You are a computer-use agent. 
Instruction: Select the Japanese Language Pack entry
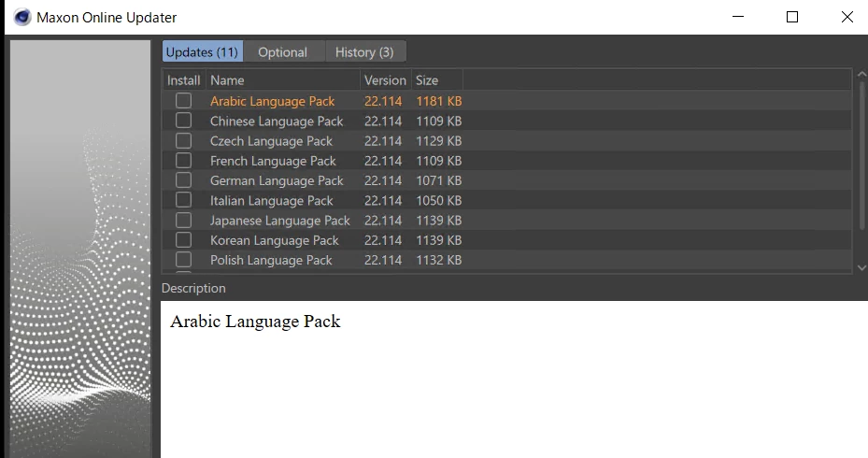pos(280,221)
